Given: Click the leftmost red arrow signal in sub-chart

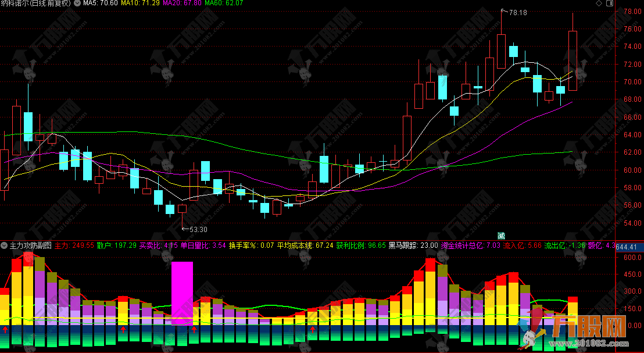Looking at the screenshot, I should coord(5,330).
